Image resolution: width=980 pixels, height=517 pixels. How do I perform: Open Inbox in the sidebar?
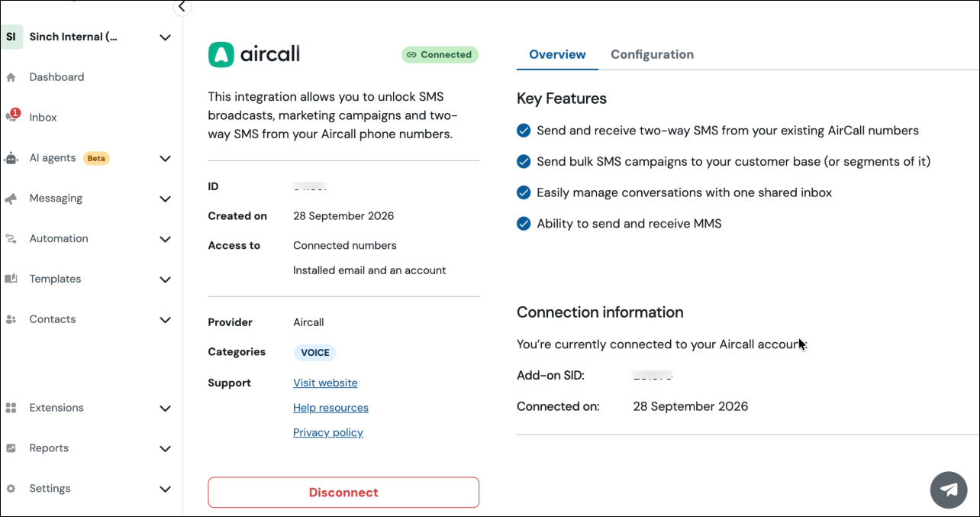click(44, 118)
